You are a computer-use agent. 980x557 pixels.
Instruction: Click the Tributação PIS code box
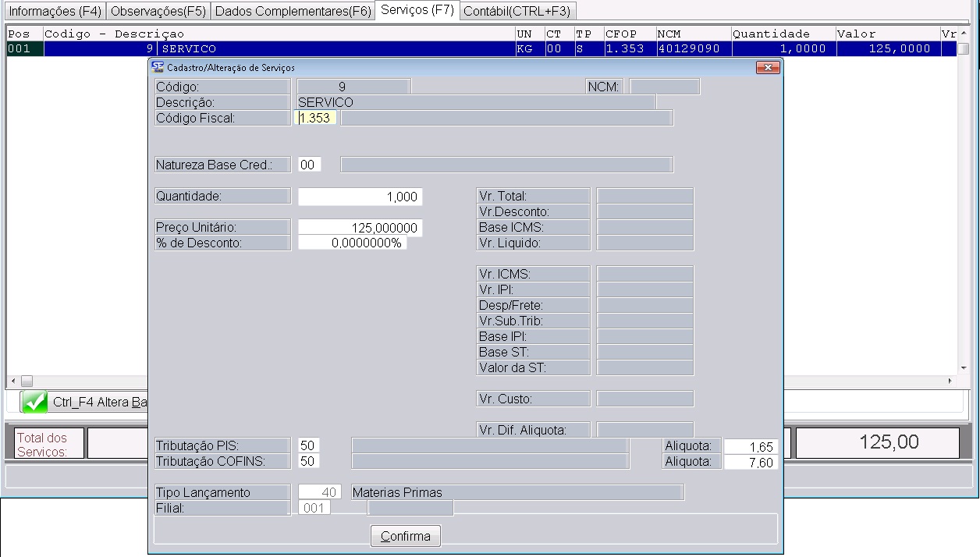point(308,445)
